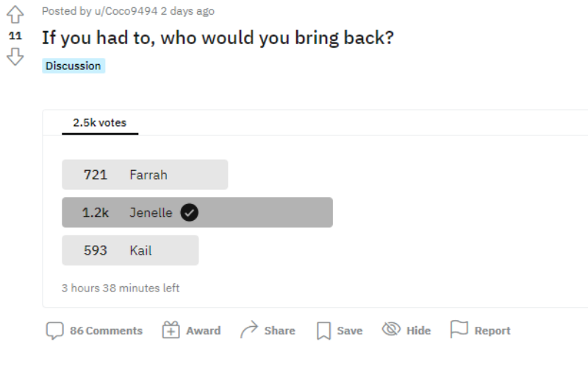Screen dimensions: 588x368
Task: Downvote the post with the down arrow
Action: point(15,57)
